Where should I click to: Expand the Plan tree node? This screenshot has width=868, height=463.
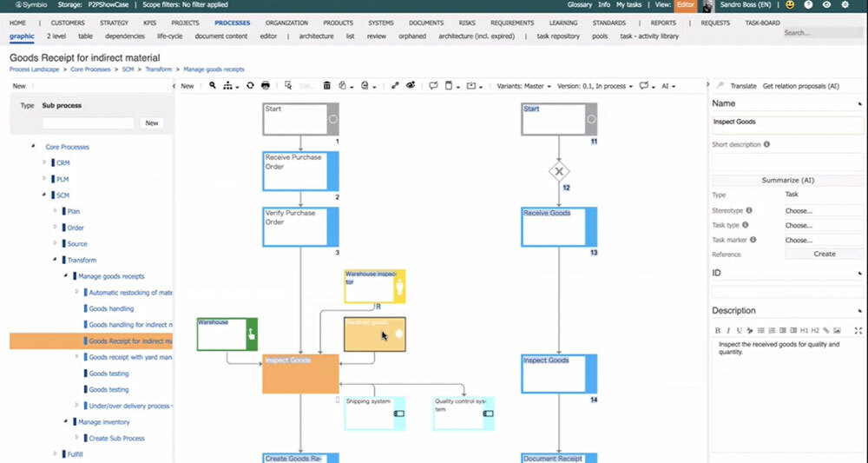tap(55, 211)
